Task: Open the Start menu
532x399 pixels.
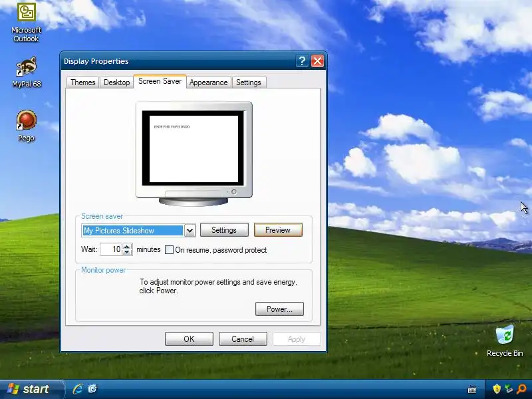Action: point(31,389)
